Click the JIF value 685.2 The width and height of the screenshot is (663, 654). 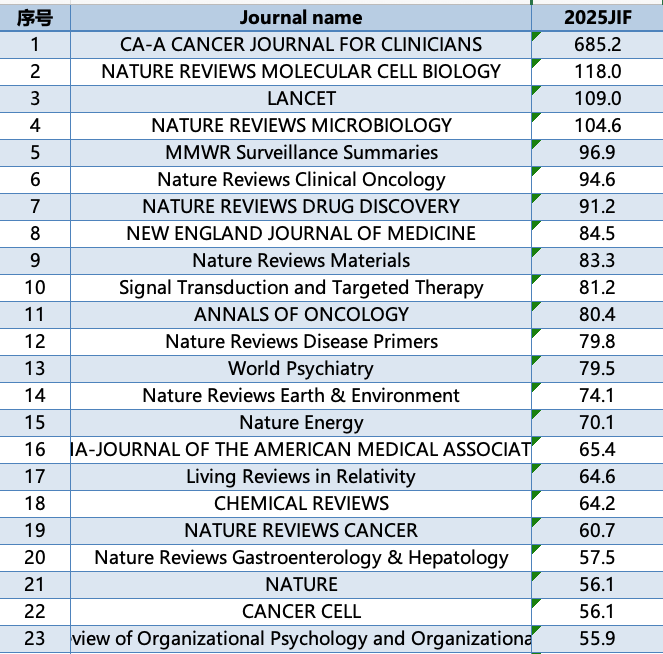[x=597, y=44]
